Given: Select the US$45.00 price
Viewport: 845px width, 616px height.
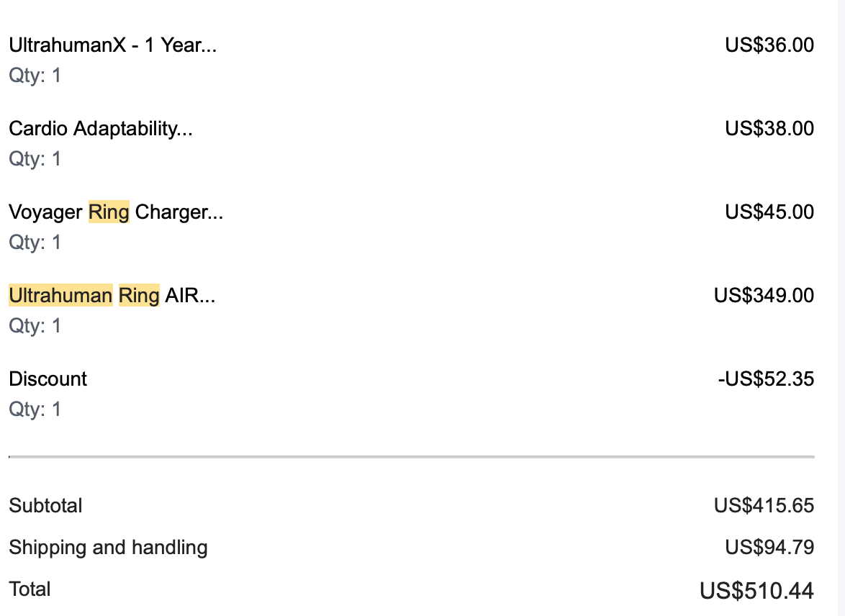Looking at the screenshot, I should click(x=769, y=212).
